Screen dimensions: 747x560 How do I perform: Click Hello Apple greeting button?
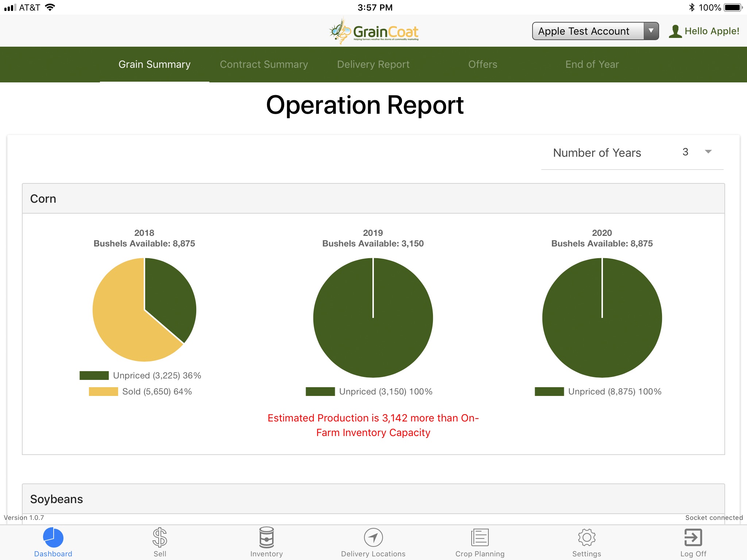pyautogui.click(x=704, y=31)
